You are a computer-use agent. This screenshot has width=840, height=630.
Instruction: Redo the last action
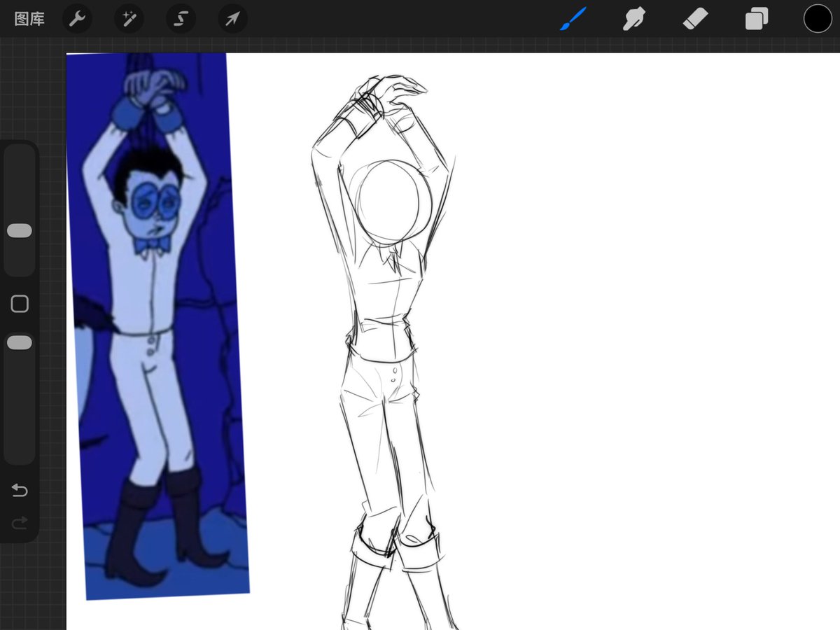click(x=20, y=522)
